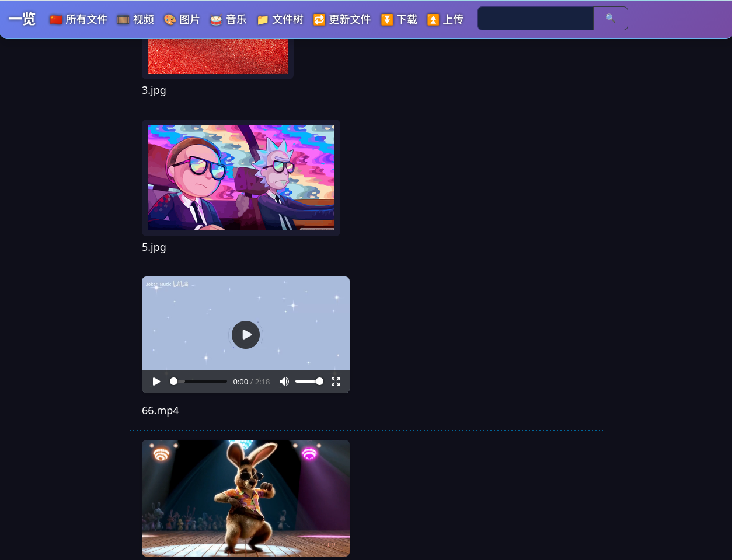732x560 pixels.
Task: Open 所有文件 (All Files) menu item
Action: [79, 20]
